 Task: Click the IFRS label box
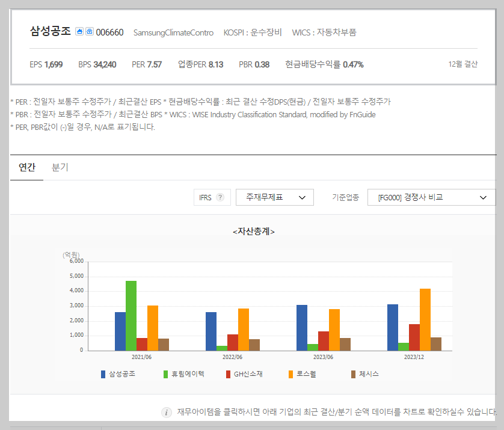click(212, 197)
